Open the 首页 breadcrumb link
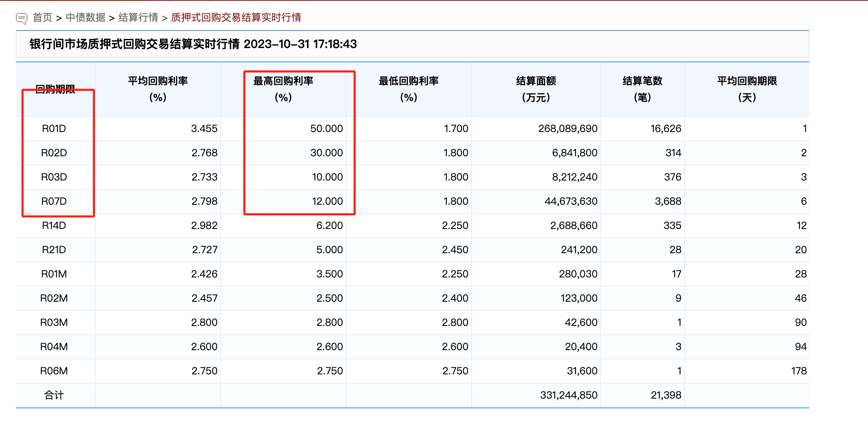 point(42,18)
